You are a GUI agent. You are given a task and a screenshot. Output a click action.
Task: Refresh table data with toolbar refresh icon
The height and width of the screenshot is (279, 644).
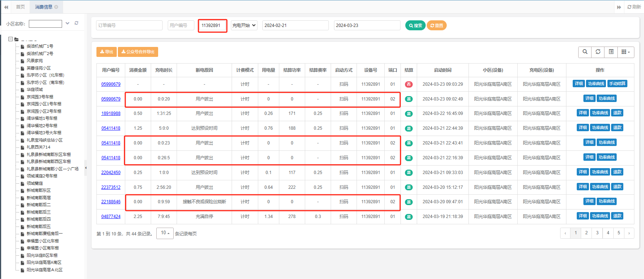(598, 52)
